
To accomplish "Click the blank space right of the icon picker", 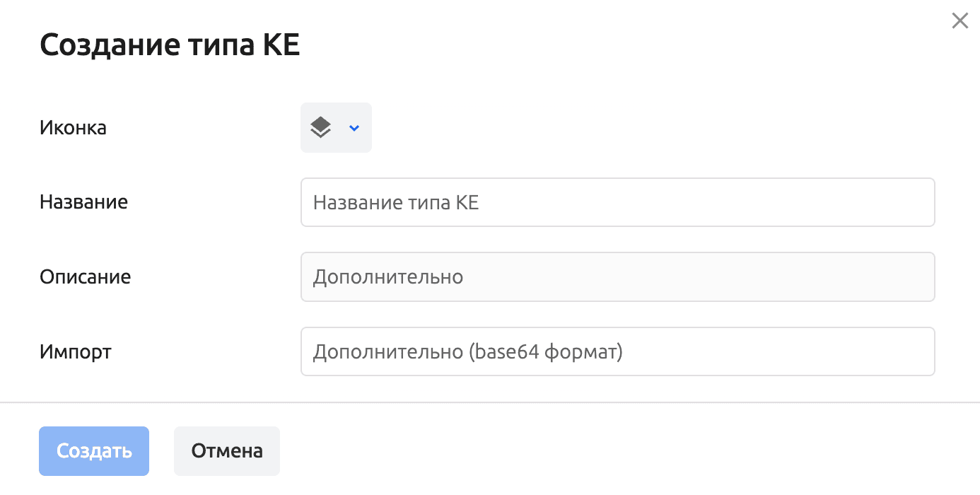I will (x=636, y=128).
